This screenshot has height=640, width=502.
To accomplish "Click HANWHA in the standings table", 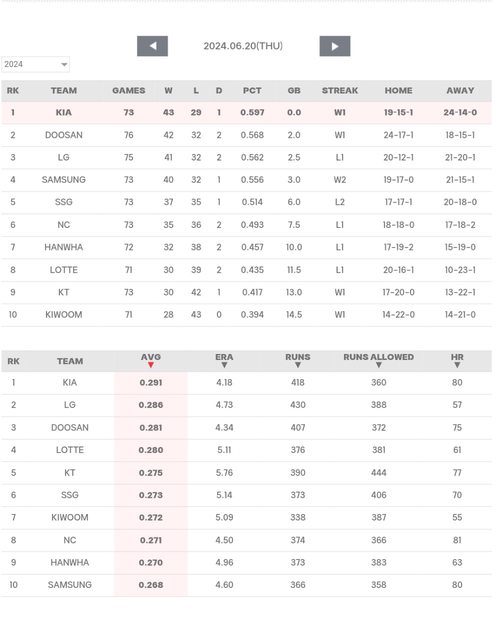I will coord(64,247).
